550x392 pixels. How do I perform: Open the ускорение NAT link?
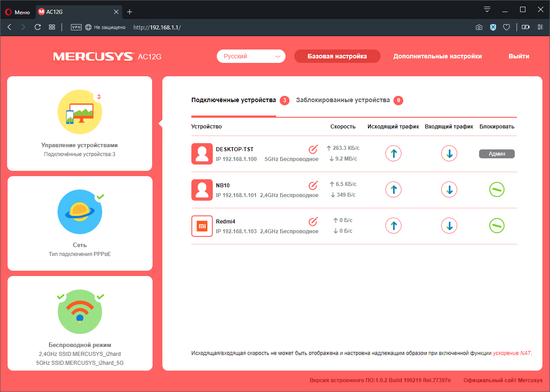pyautogui.click(x=512, y=353)
